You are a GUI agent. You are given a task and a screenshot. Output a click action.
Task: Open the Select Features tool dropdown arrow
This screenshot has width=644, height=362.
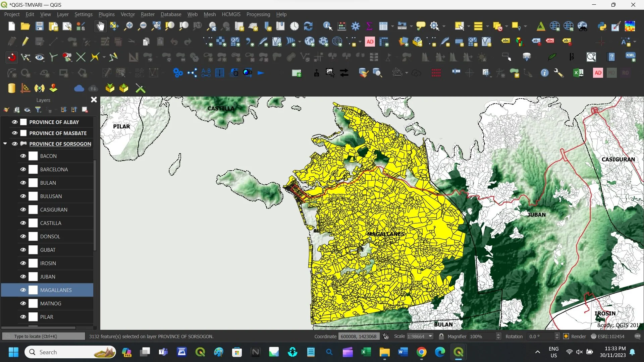pos(469,26)
